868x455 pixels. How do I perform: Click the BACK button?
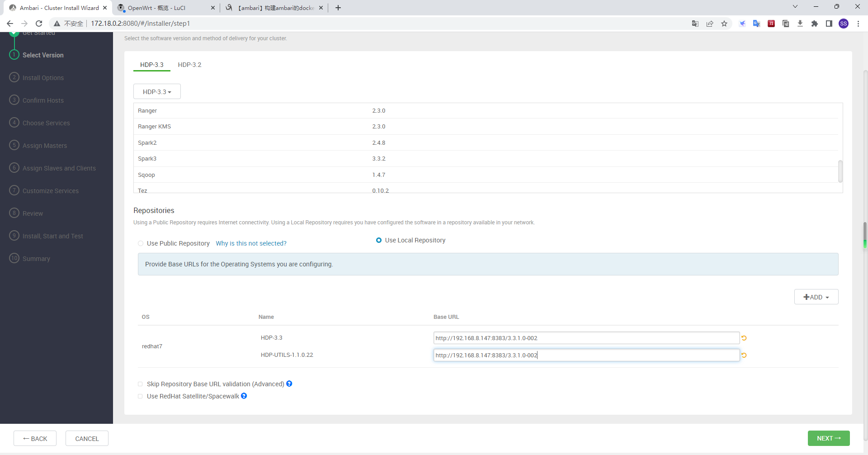coord(35,438)
